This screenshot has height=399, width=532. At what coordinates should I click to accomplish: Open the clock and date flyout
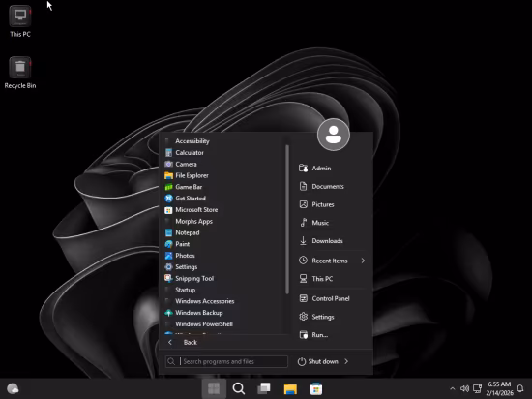[499, 388]
